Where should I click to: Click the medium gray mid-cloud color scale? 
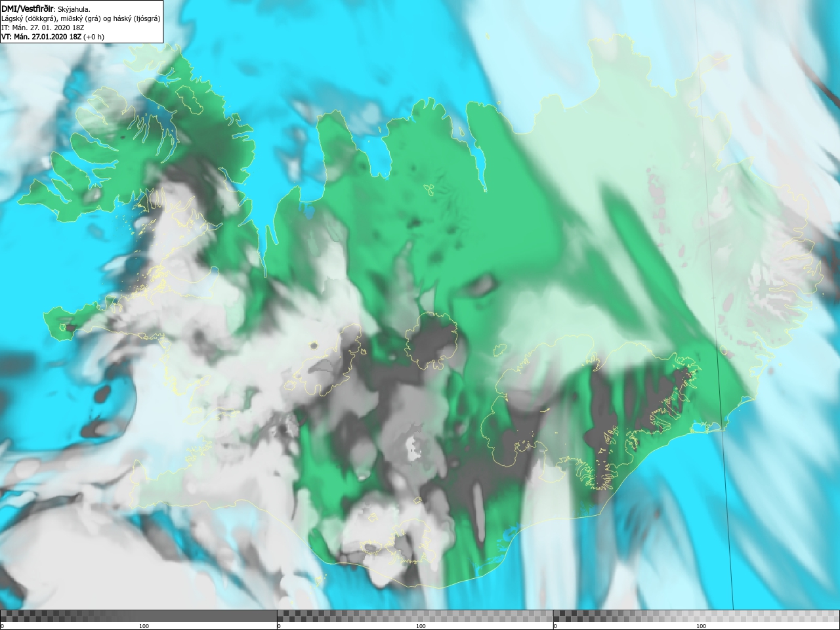415,616
